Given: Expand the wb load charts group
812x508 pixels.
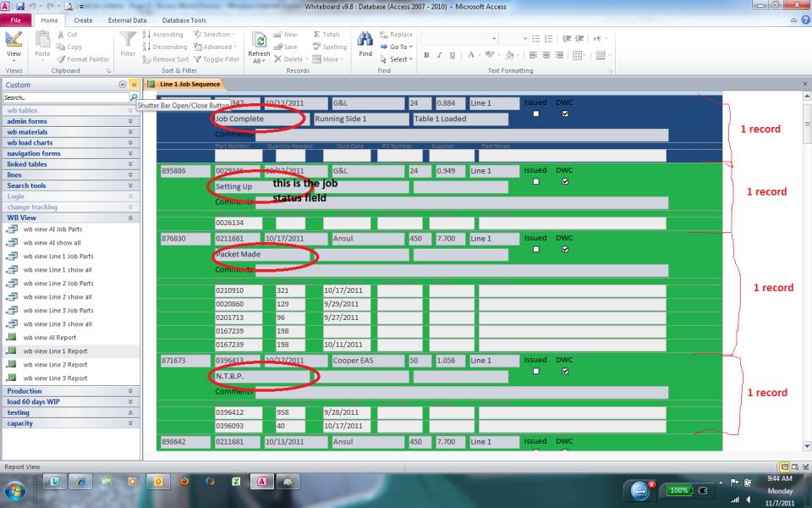Looking at the screenshot, I should (x=70, y=142).
